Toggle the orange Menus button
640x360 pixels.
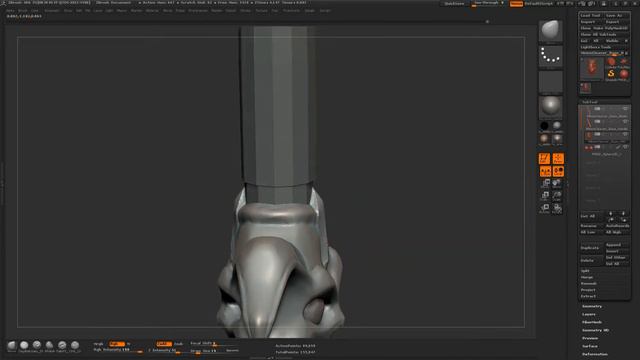(x=516, y=4)
